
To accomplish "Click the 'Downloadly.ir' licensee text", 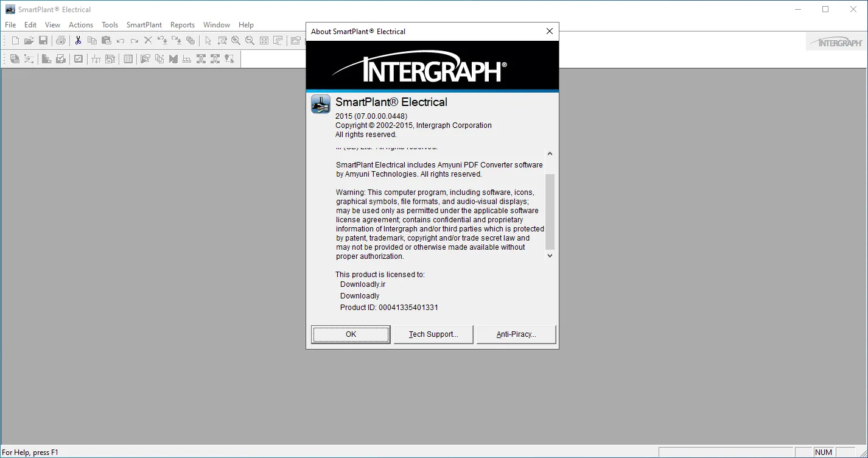I will click(363, 284).
